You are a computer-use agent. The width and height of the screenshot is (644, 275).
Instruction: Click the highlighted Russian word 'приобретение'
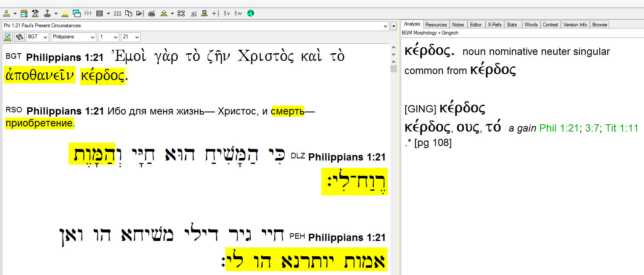click(x=39, y=124)
